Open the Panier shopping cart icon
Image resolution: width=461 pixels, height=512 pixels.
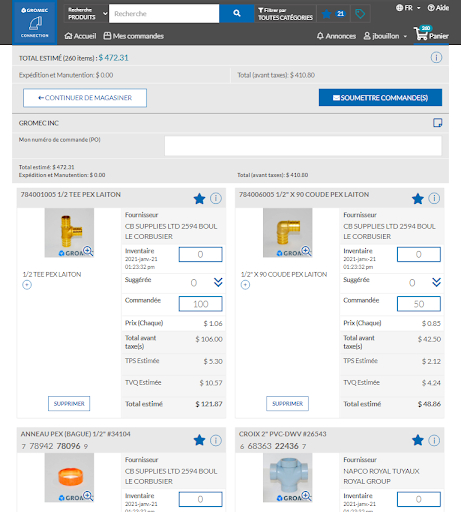(431, 34)
